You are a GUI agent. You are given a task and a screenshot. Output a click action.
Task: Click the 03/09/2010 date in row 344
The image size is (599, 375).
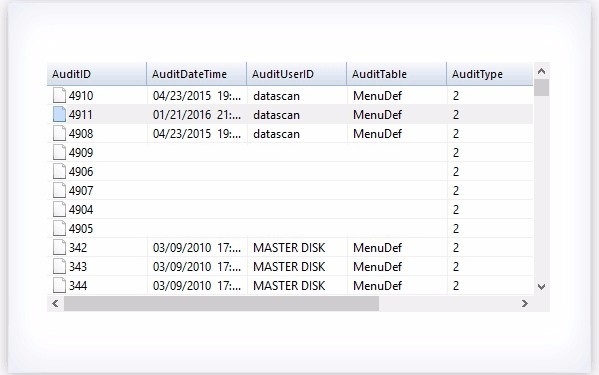tap(197, 286)
